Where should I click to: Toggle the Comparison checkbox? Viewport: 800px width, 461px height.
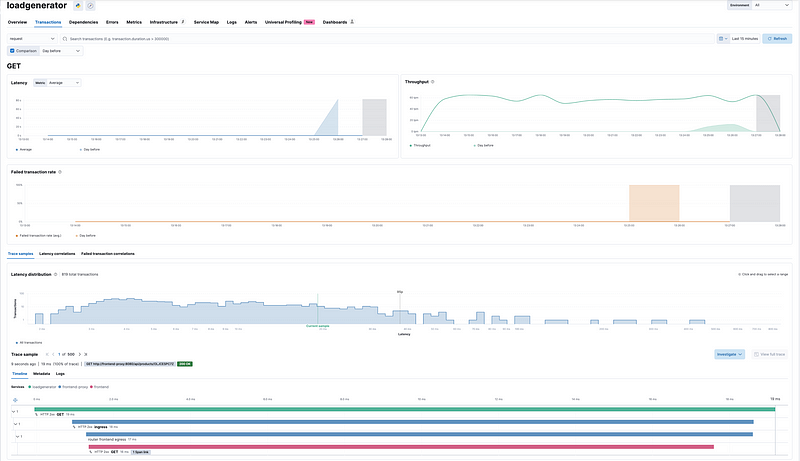pos(12,50)
